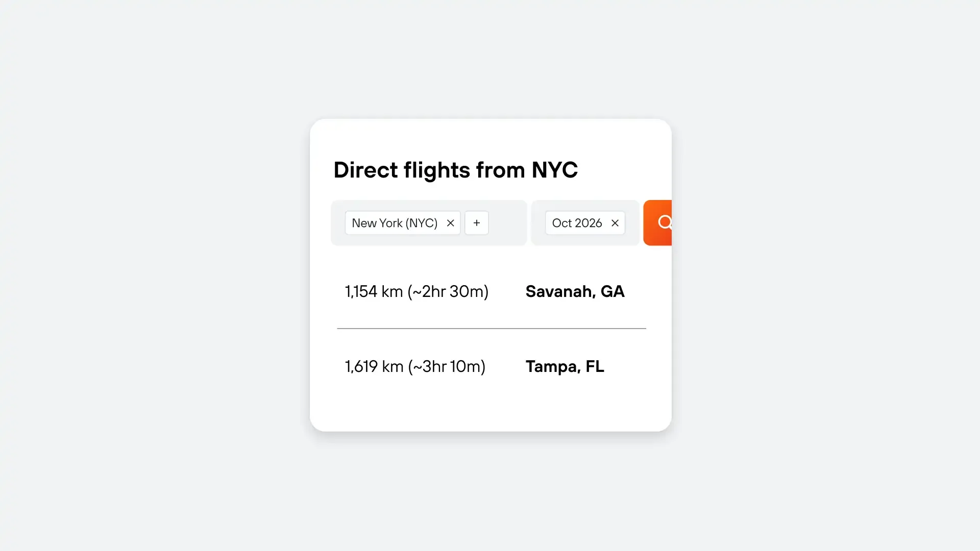
Task: Click the ~3hr 10m duration text
Action: (447, 366)
